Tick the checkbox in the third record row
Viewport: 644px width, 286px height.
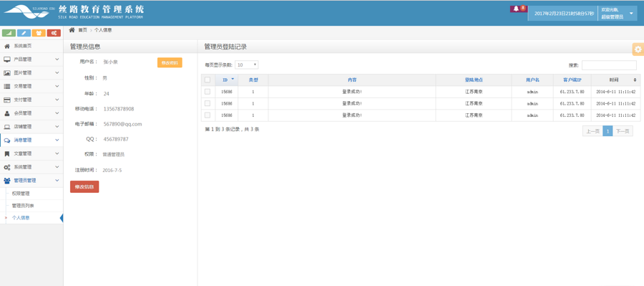point(208,115)
